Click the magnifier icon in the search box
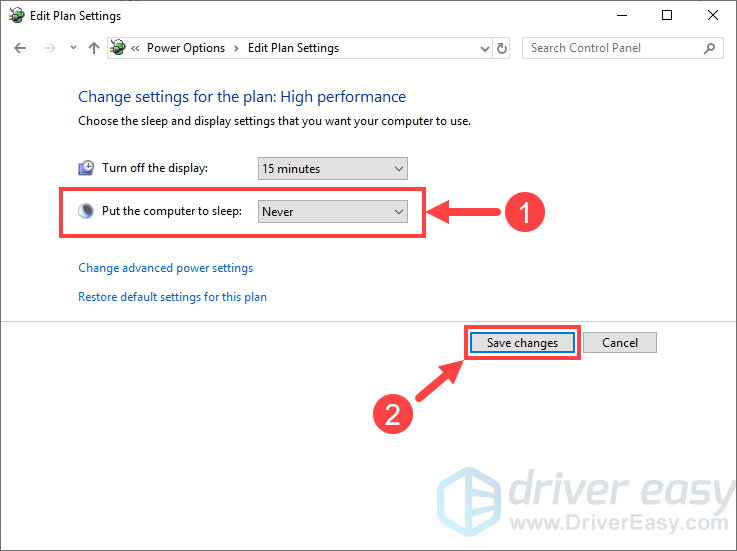The height and width of the screenshot is (551, 737). click(x=709, y=48)
